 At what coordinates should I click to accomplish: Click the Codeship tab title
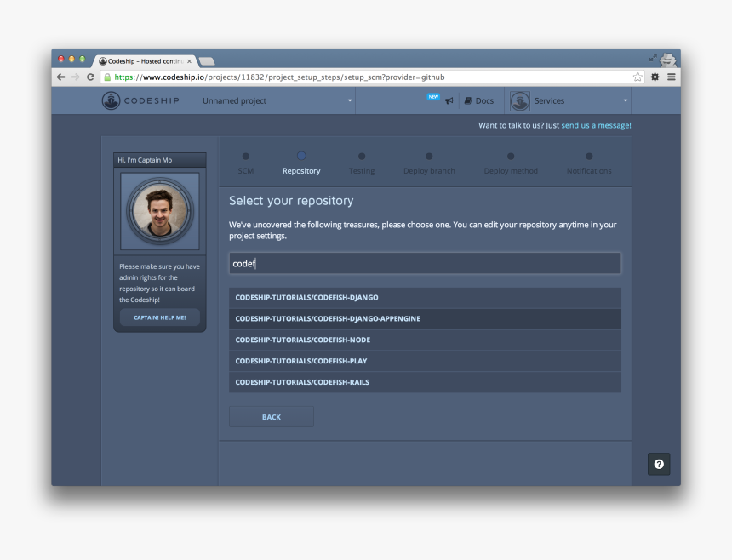[146, 61]
